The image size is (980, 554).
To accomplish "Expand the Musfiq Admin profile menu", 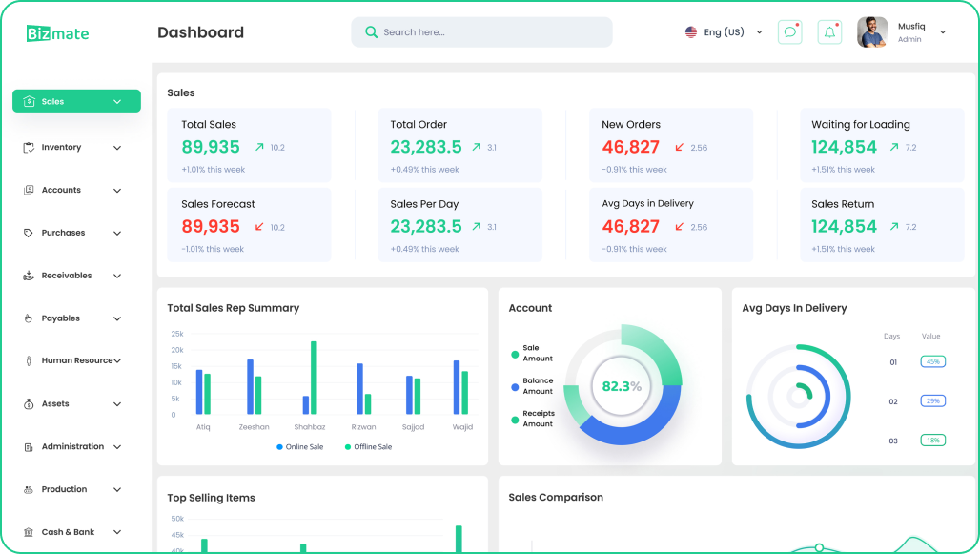I will pyautogui.click(x=942, y=32).
